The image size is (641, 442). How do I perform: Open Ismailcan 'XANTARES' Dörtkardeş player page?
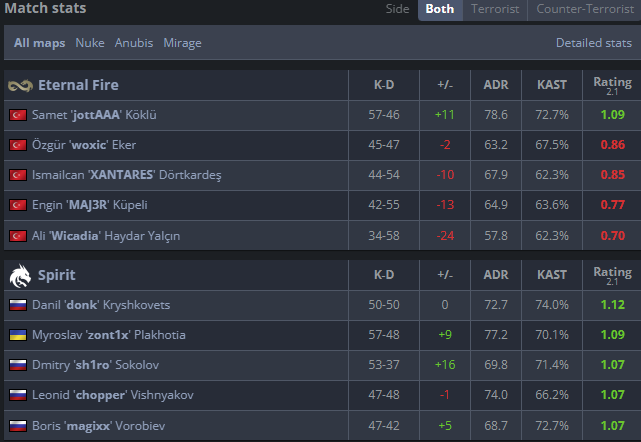(127, 175)
